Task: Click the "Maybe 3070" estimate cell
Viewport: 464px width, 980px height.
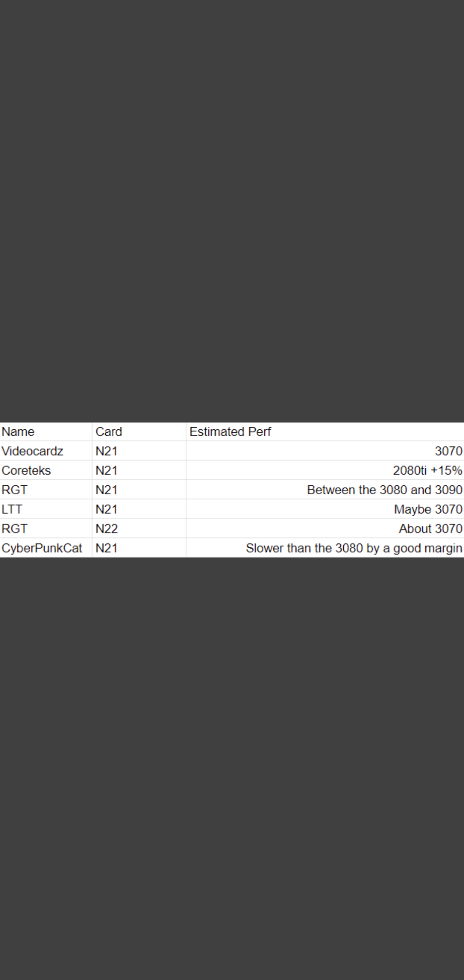Action: 428,509
